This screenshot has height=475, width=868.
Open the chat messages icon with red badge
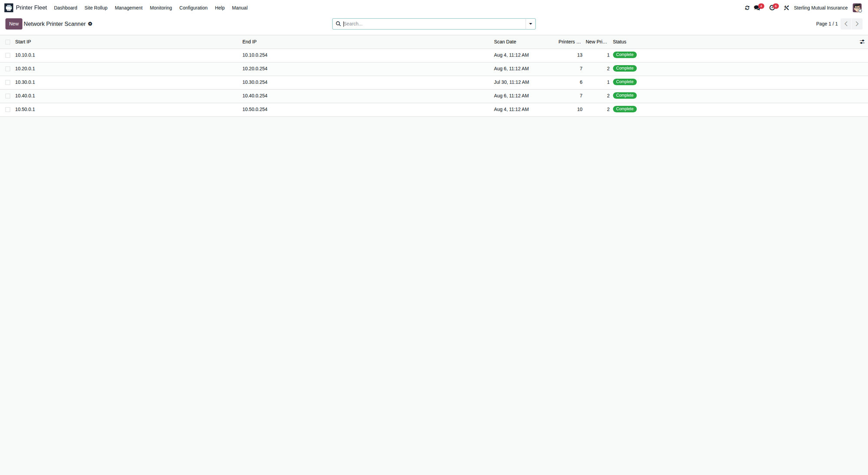coord(758,8)
